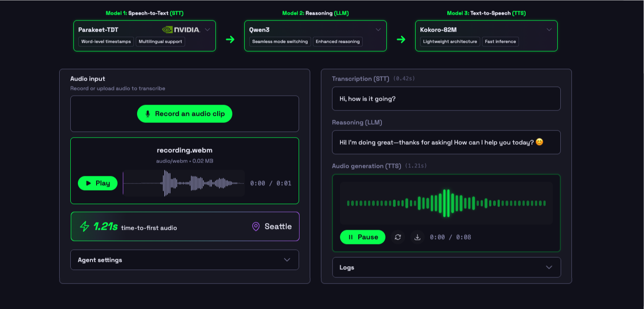
Task: Expand the Logs panel
Action: click(446, 268)
